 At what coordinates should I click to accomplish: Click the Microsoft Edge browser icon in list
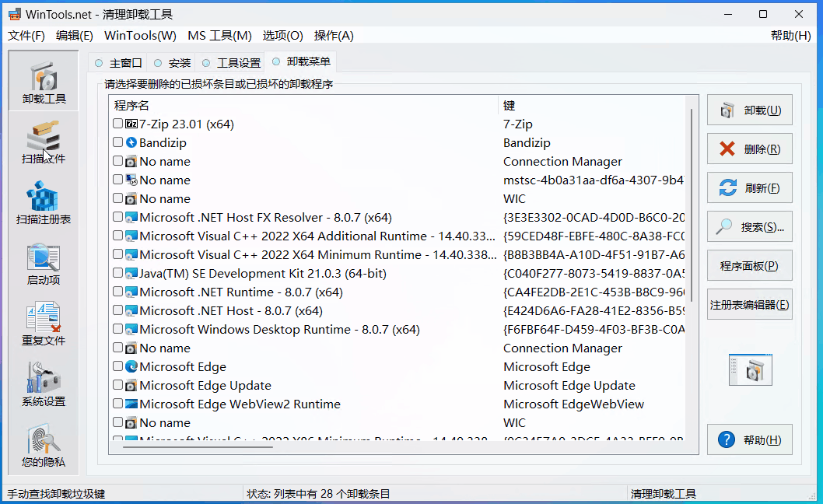131,366
